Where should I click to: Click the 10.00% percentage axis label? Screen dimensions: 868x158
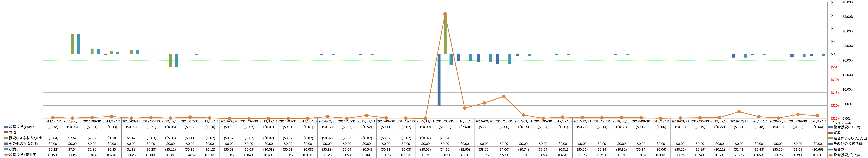click(848, 89)
